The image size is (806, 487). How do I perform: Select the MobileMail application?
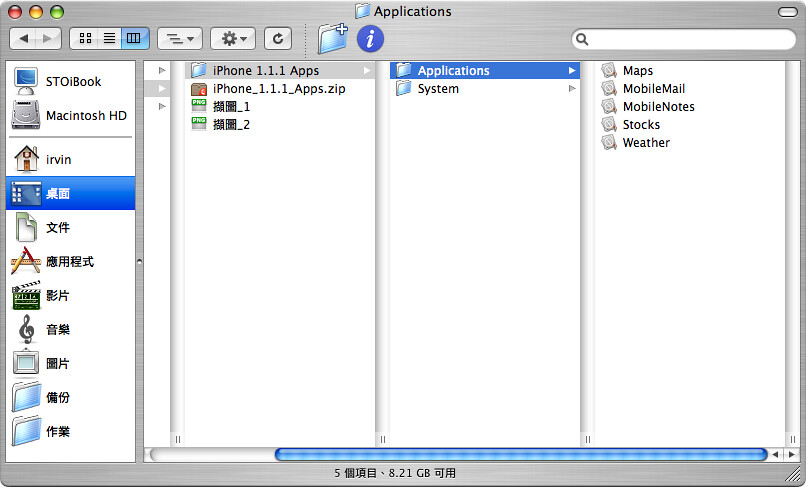tap(653, 89)
